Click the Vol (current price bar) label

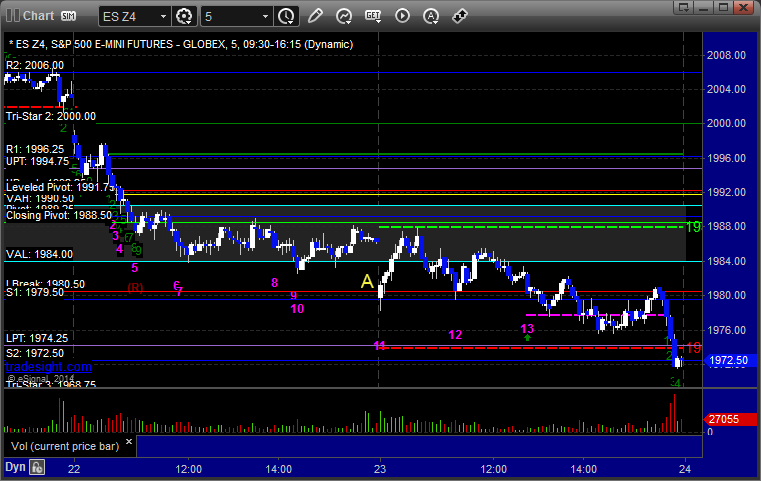pos(65,446)
